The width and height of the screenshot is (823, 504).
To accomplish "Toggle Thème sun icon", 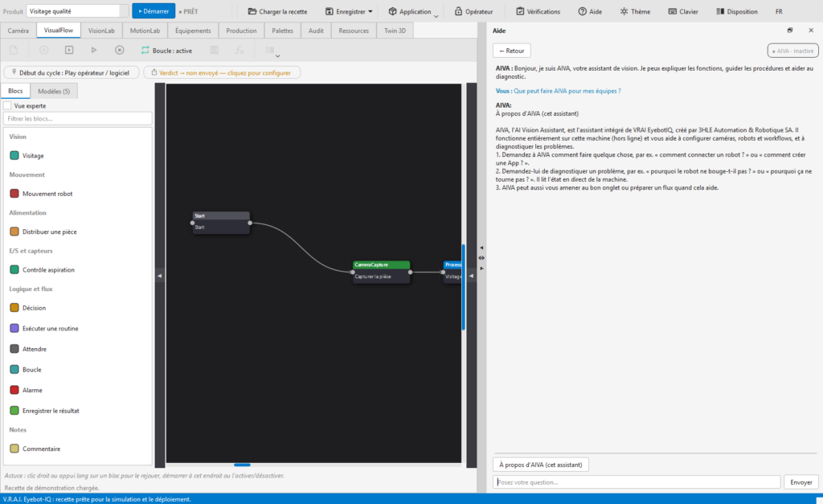I will pos(624,11).
